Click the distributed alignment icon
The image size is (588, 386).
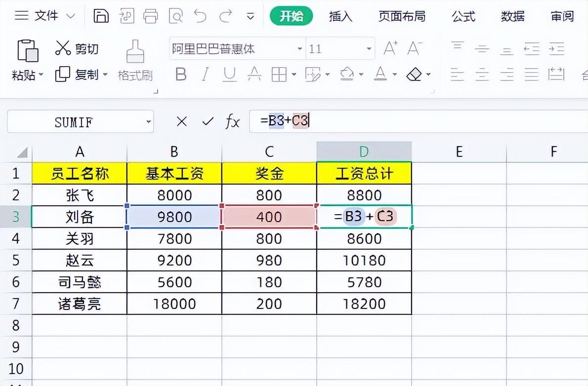[x=556, y=74]
